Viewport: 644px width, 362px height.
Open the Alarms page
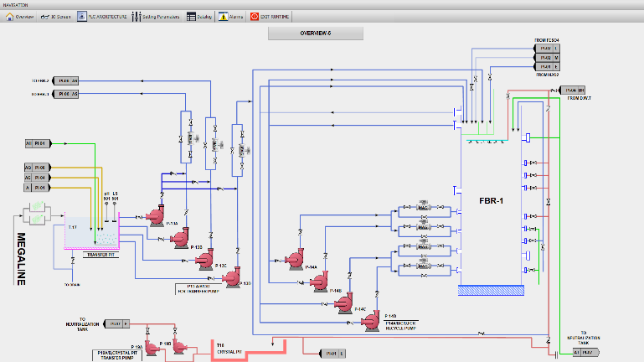click(x=231, y=16)
